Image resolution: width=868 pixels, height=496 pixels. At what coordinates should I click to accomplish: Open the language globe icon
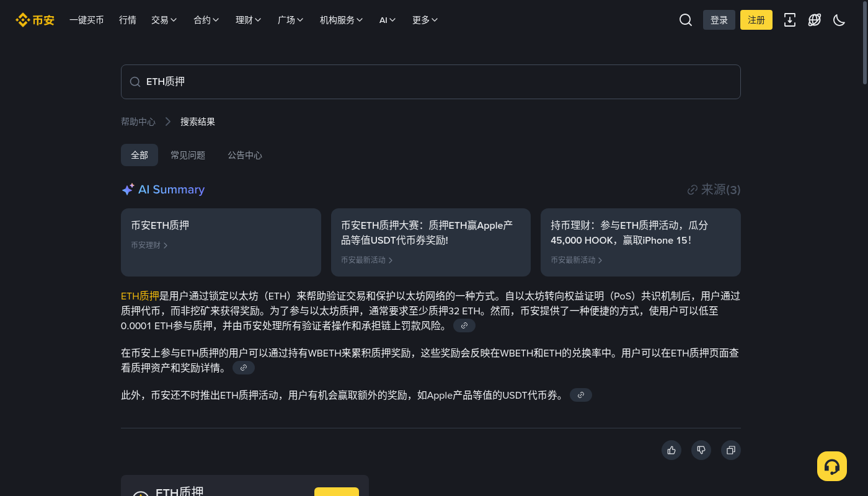(x=815, y=20)
